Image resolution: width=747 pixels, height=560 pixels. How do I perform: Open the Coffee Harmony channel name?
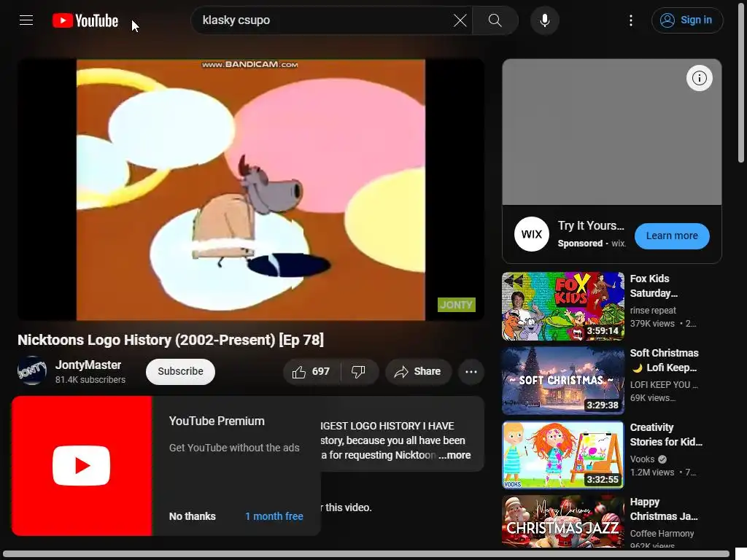tap(662, 533)
